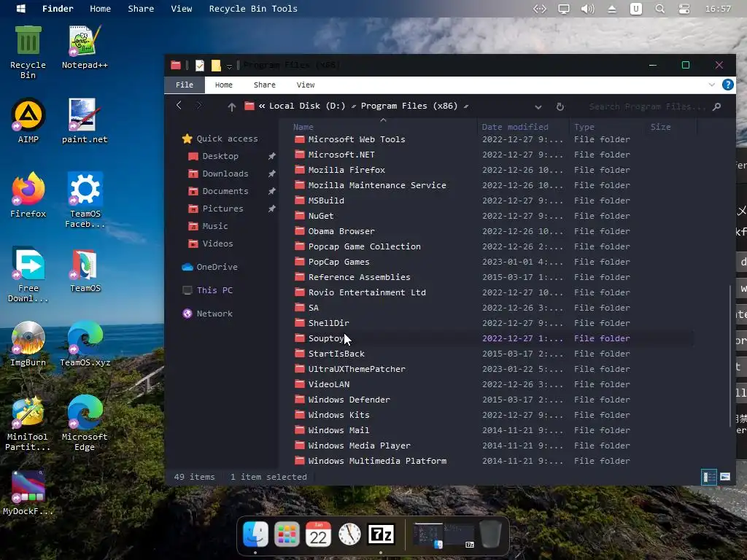Image resolution: width=747 pixels, height=560 pixels.
Task: Open paint.net desktop shortcut
Action: 85,121
